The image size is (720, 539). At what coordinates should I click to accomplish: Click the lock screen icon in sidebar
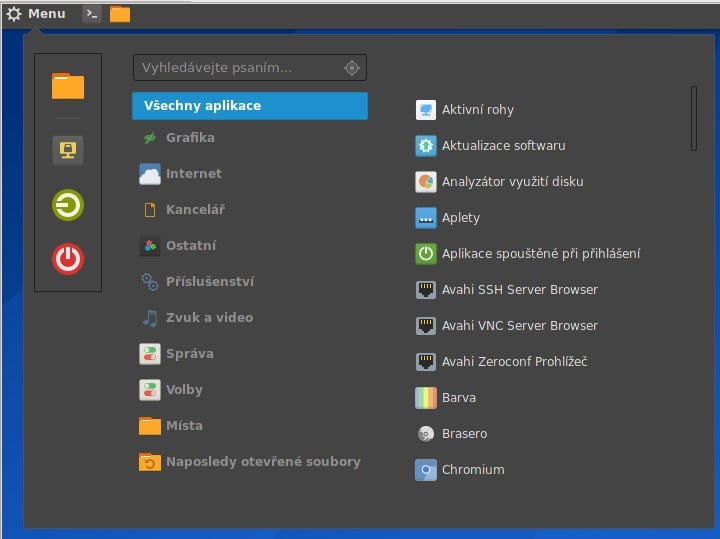68,150
